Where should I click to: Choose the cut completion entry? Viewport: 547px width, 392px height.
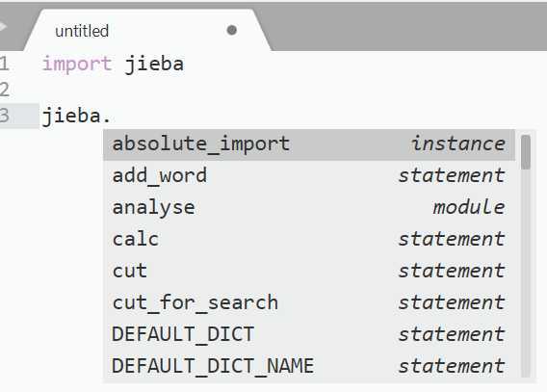coord(309,272)
